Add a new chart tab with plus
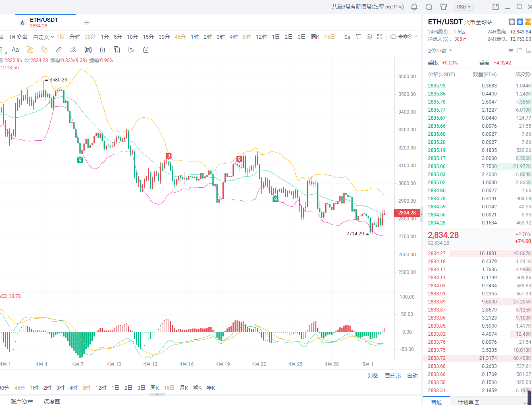The height and width of the screenshot is (405, 532). [87, 23]
